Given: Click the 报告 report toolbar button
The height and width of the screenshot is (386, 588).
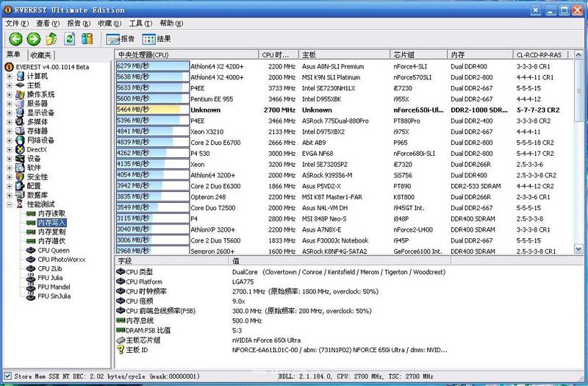Looking at the screenshot, I should [x=120, y=39].
